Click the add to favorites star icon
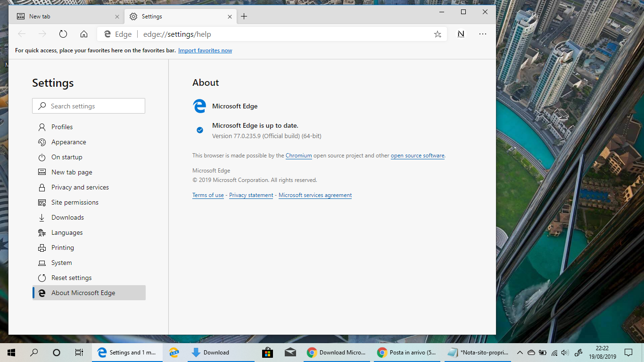This screenshot has width=644, height=362. coord(438,34)
